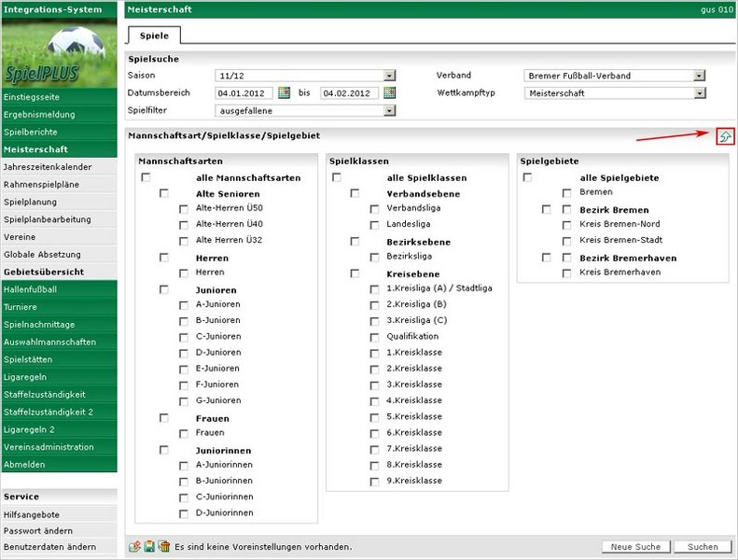Check the 'alle Mannschaftsarten' checkbox
The image size is (738, 560).
coord(146,177)
